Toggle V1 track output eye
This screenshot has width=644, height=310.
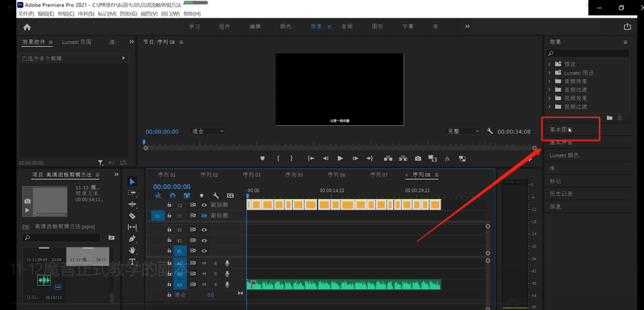[x=204, y=250]
